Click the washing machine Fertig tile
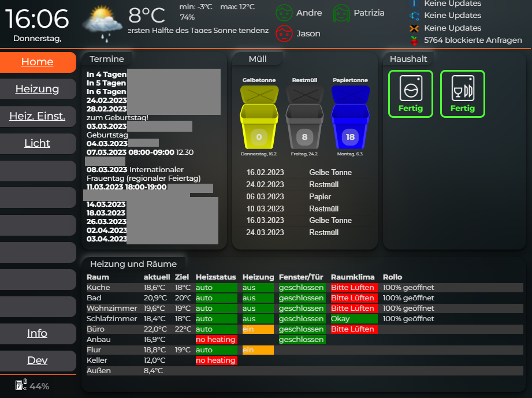The image size is (532, 398). pyautogui.click(x=411, y=94)
